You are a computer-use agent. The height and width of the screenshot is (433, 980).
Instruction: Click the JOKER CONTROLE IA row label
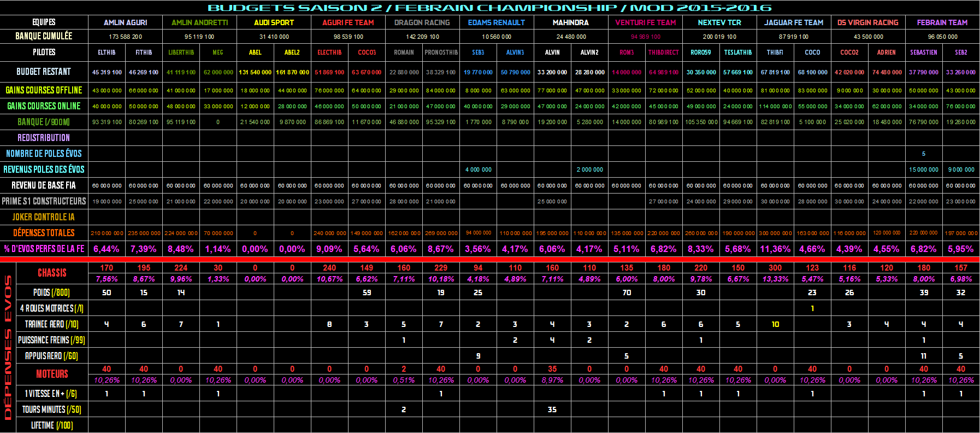44,217
